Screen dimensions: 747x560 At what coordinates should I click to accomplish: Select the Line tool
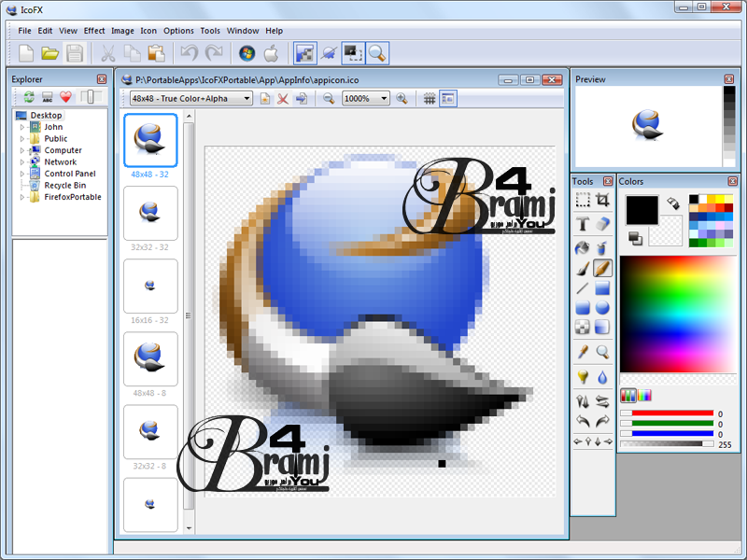583,288
